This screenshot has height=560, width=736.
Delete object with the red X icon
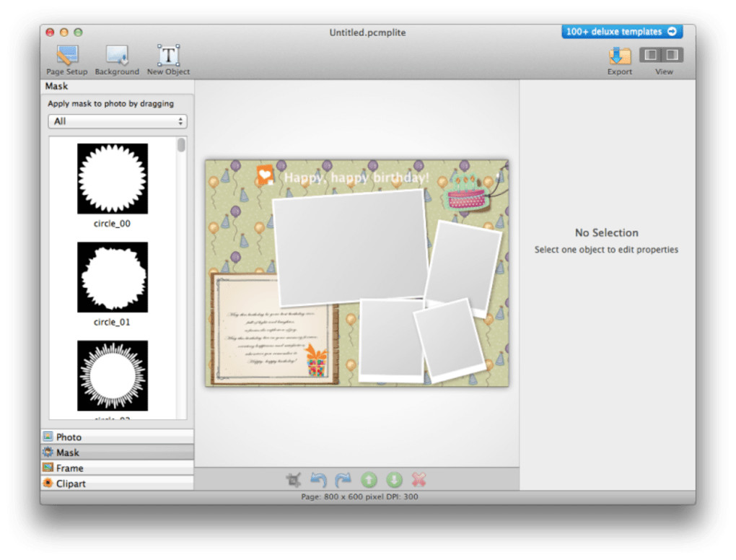tap(419, 479)
